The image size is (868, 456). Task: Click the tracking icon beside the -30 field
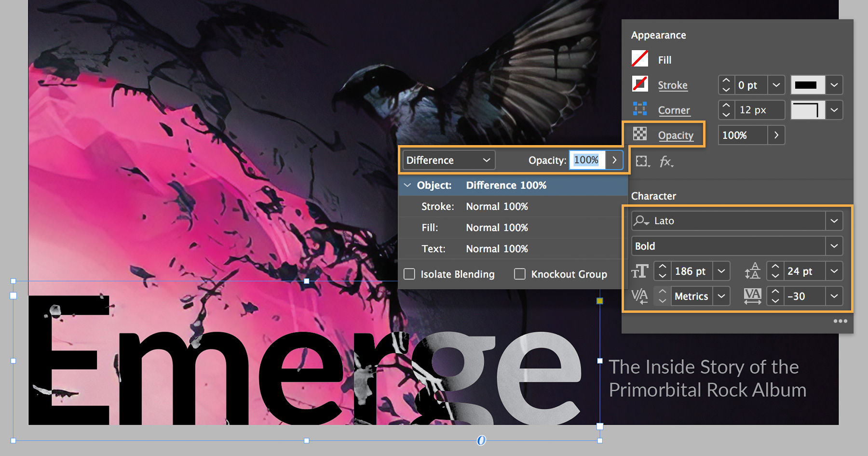click(x=753, y=296)
